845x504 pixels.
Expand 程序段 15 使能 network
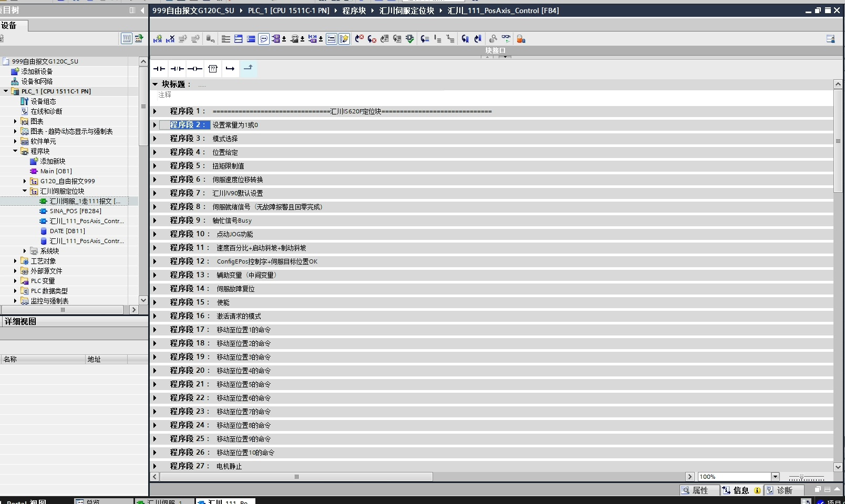tap(155, 302)
